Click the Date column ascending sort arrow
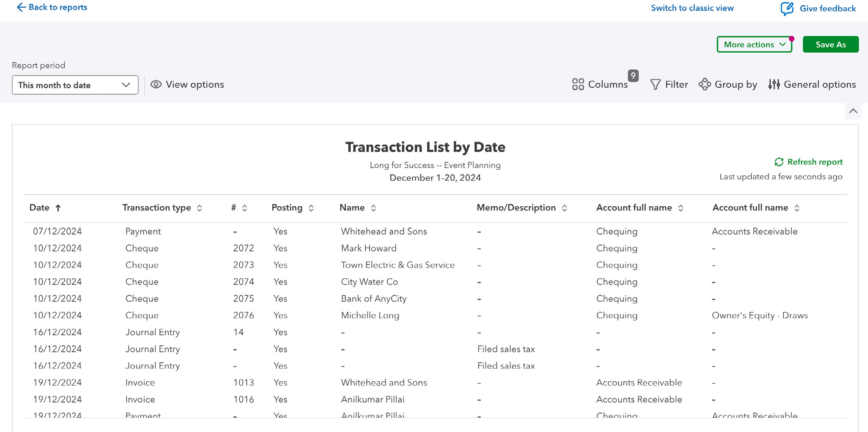 click(58, 208)
